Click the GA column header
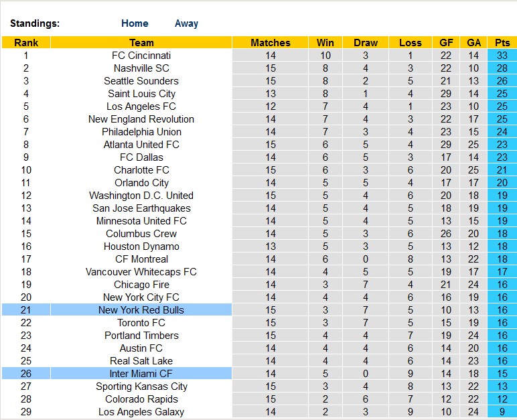Image resolution: width=517 pixels, height=420 pixels. coord(474,43)
